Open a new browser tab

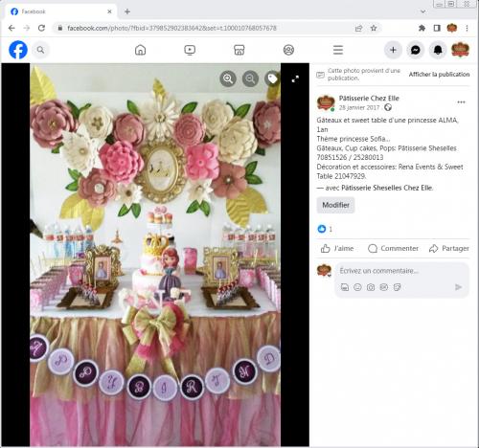(x=127, y=11)
